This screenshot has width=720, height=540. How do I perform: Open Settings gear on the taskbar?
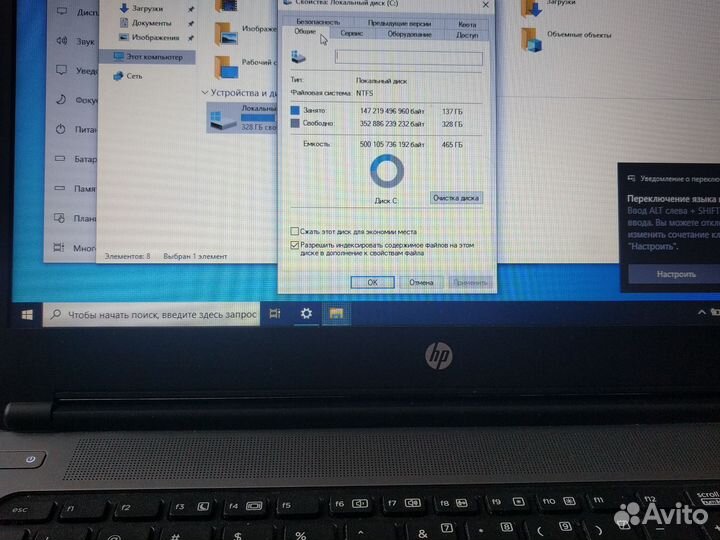tap(306, 314)
